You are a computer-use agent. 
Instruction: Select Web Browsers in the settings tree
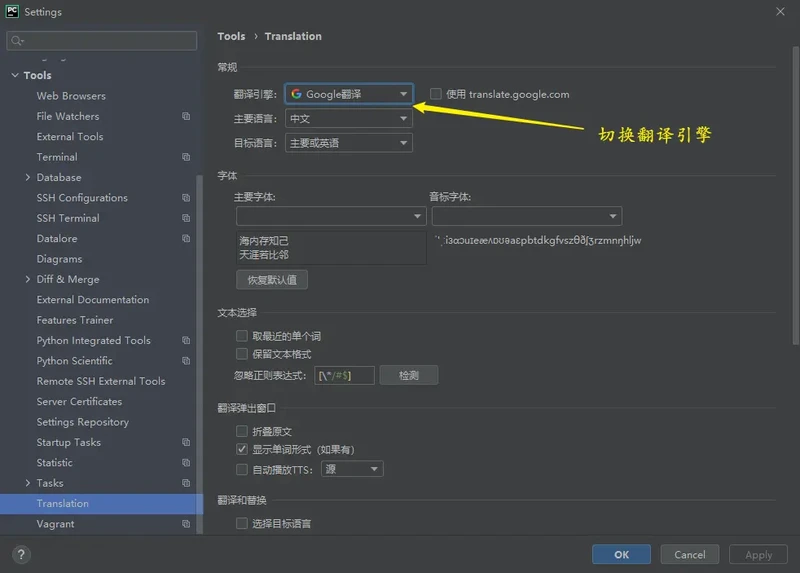[x=71, y=96]
